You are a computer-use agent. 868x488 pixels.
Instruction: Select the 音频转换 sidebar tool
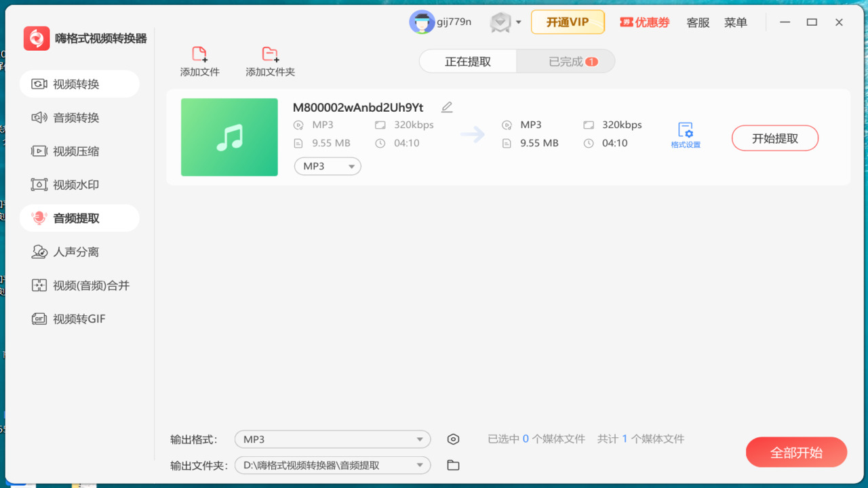tap(79, 117)
